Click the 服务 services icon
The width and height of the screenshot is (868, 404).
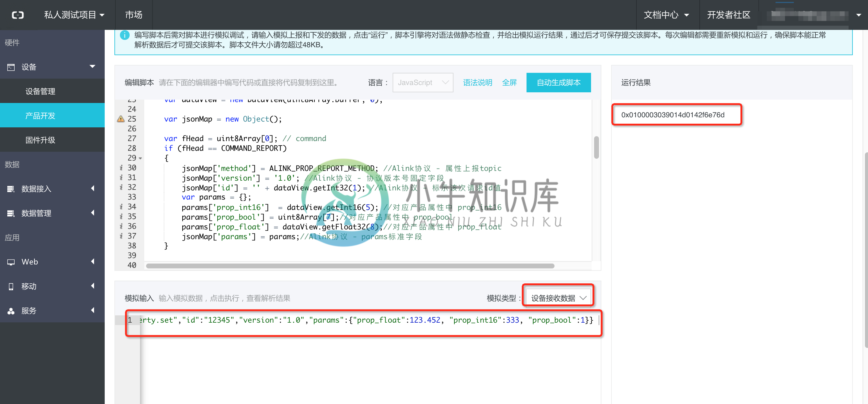click(x=11, y=311)
